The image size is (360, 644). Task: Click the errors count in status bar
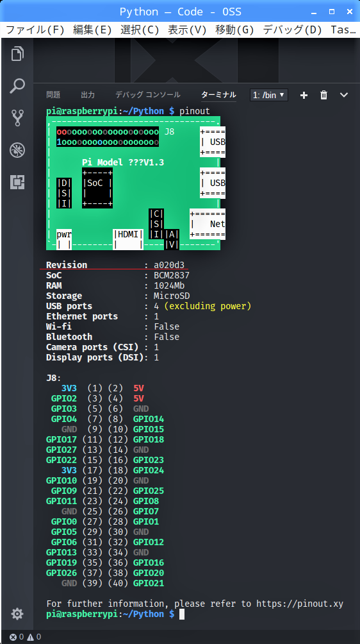(x=18, y=637)
